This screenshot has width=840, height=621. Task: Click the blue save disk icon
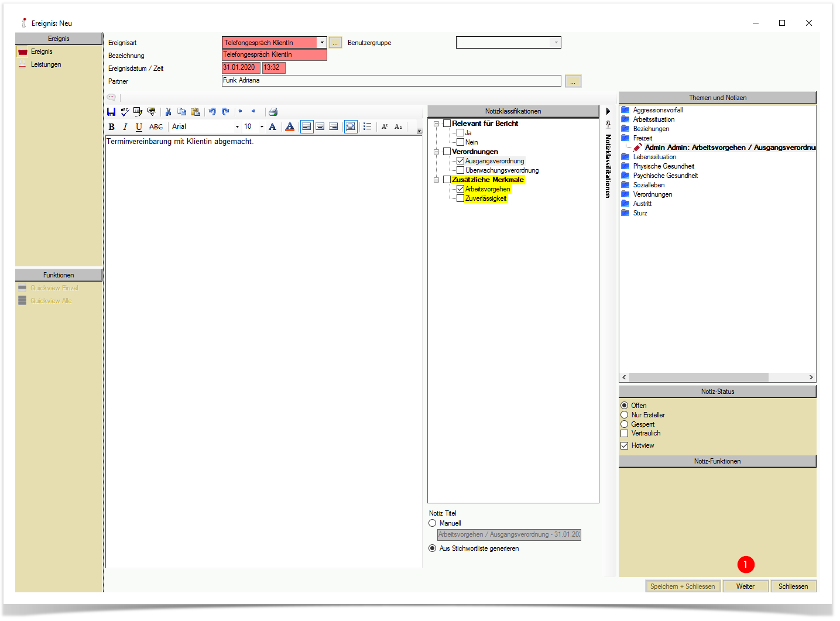click(x=111, y=112)
